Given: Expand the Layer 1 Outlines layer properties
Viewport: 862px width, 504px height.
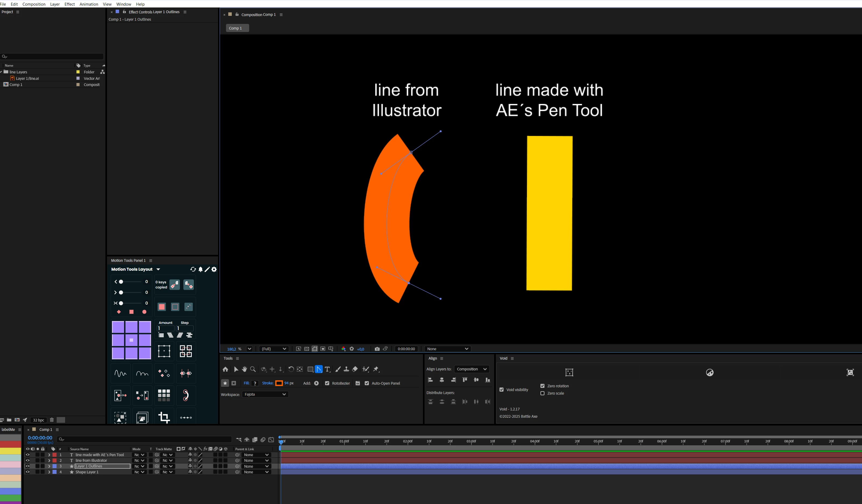Looking at the screenshot, I should (x=49, y=466).
